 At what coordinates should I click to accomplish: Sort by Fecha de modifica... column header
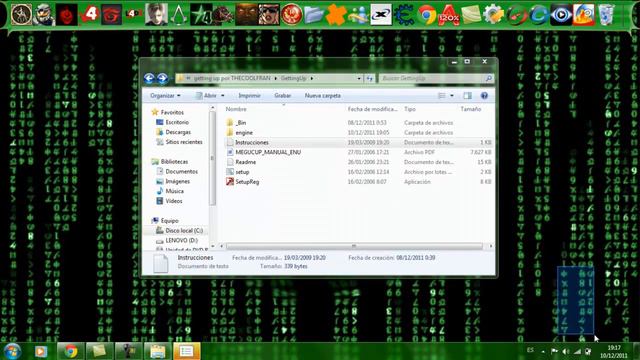click(x=373, y=109)
